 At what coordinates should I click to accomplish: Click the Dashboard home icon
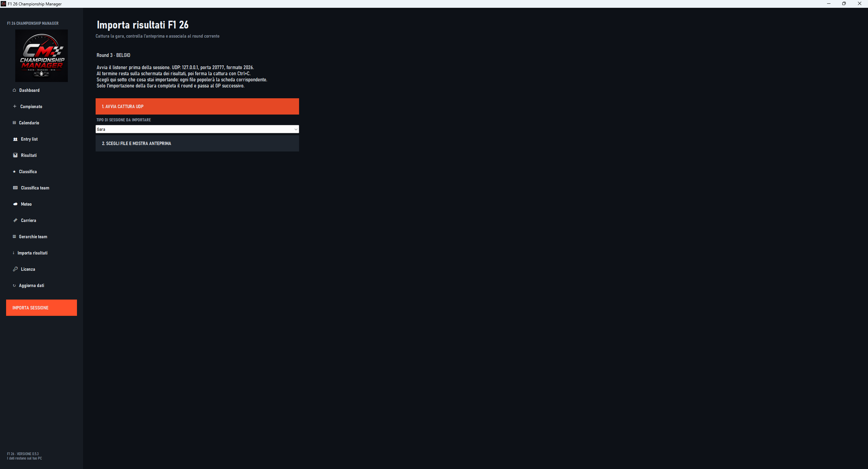[x=14, y=90]
